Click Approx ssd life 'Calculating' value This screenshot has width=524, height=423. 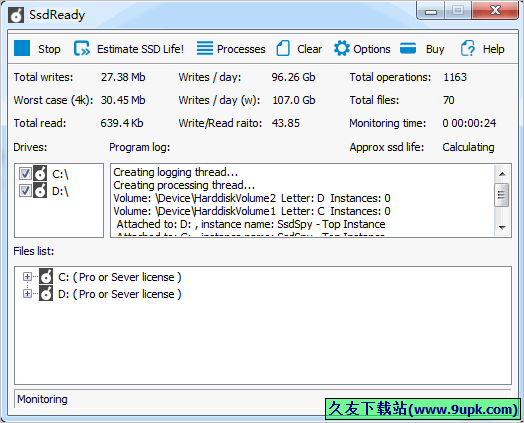468,147
